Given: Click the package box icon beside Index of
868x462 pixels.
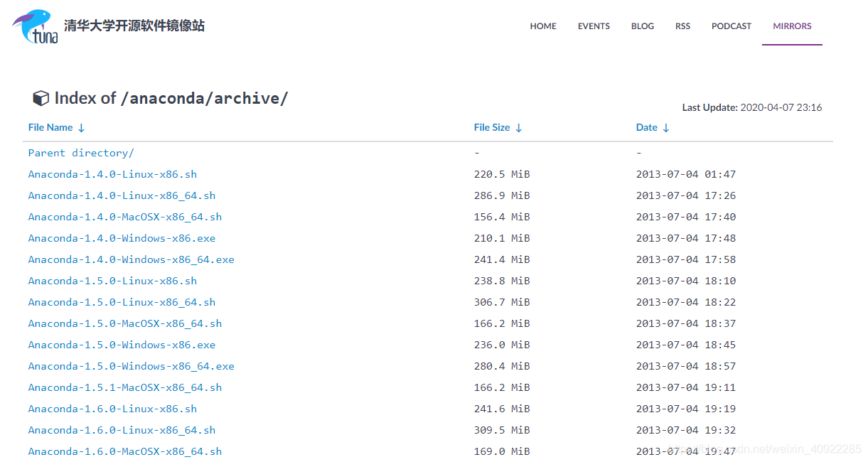Looking at the screenshot, I should click(x=41, y=98).
